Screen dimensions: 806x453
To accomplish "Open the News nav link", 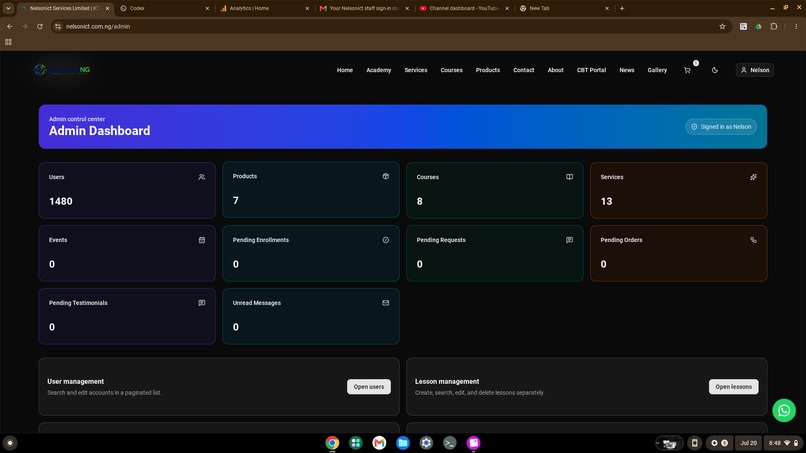I will (627, 70).
